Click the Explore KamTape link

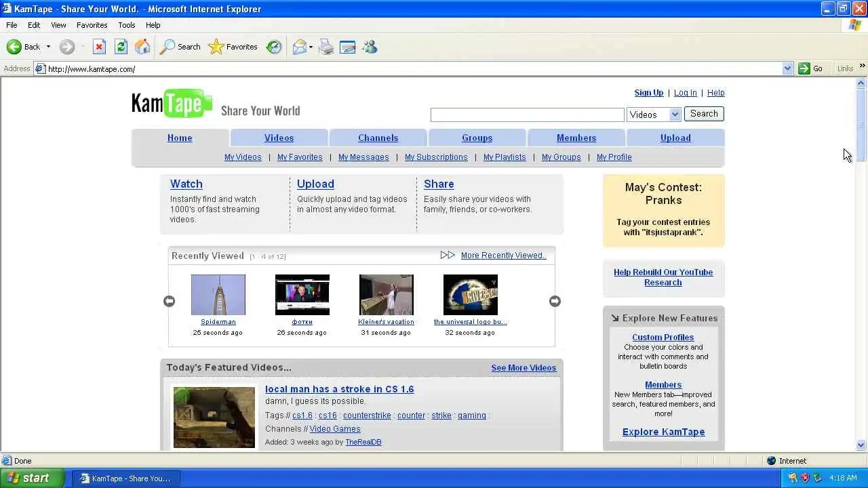coord(663,432)
